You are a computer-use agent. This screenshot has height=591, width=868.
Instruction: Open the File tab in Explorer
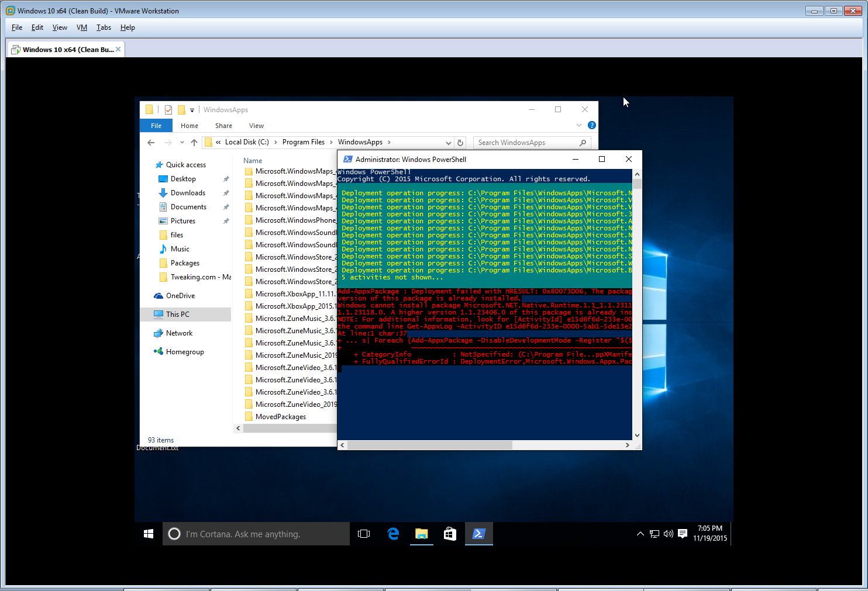pos(156,126)
